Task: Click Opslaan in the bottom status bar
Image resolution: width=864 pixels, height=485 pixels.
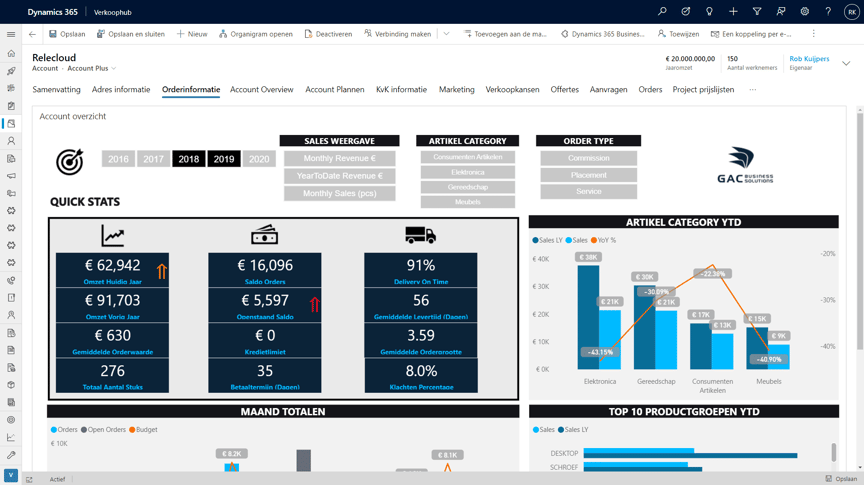Action: tap(841, 479)
